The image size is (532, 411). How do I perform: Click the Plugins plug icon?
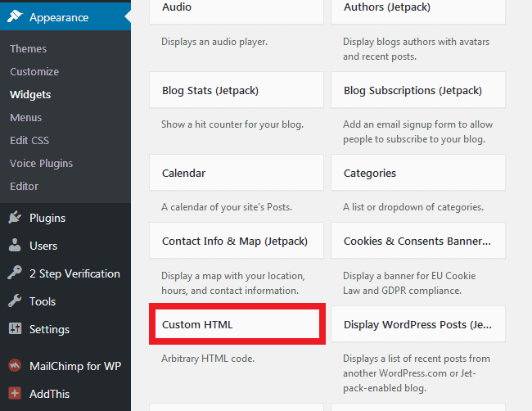(15, 217)
